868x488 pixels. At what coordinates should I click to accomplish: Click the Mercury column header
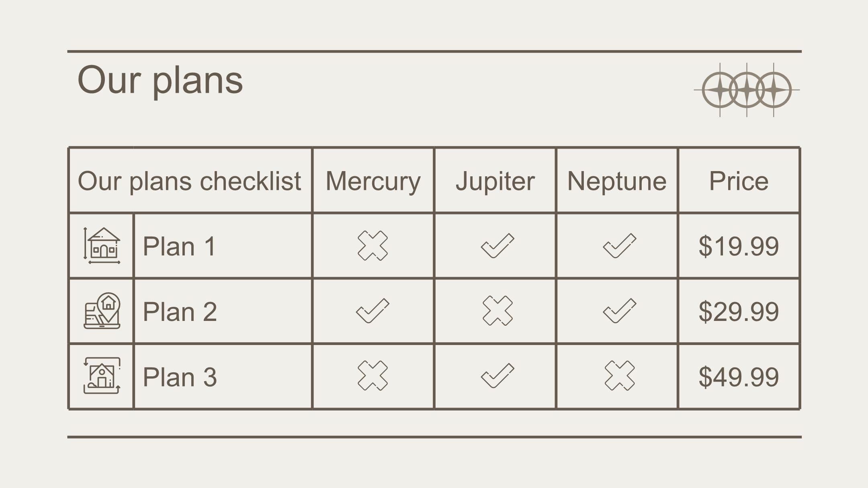[373, 181]
